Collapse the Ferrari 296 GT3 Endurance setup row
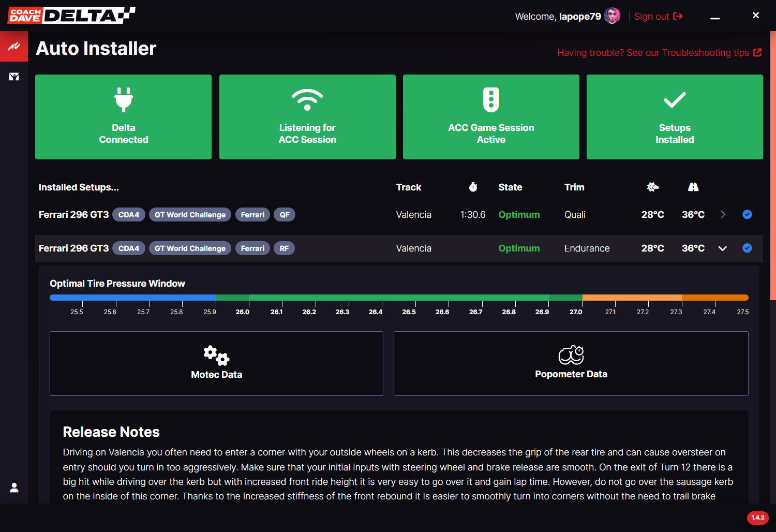Image resolution: width=776 pixels, height=532 pixels. [723, 248]
